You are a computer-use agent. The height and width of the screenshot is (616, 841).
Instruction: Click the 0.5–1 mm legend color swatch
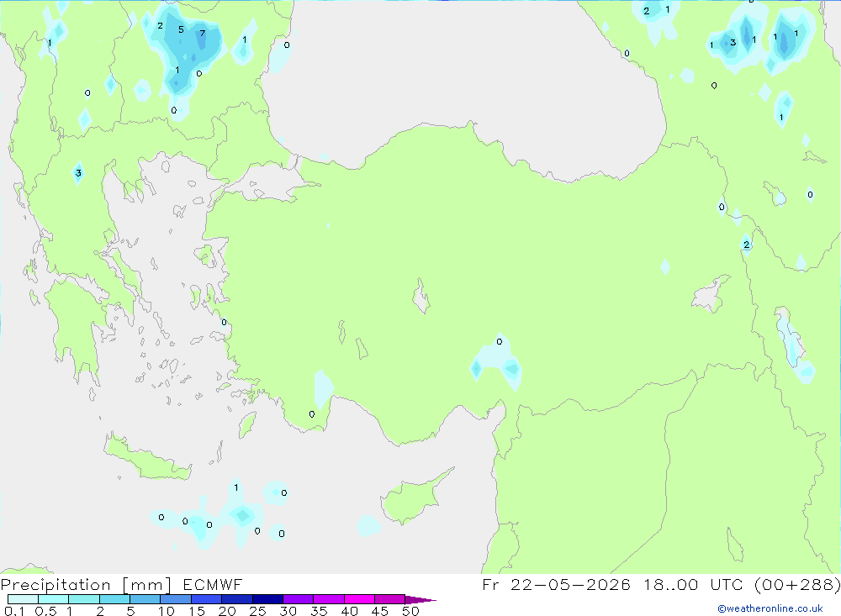53,599
